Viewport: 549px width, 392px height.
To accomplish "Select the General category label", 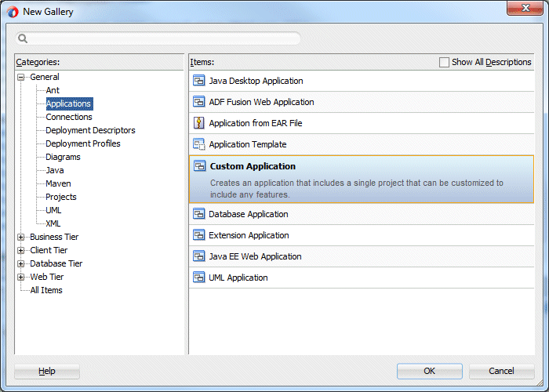I will pos(45,77).
